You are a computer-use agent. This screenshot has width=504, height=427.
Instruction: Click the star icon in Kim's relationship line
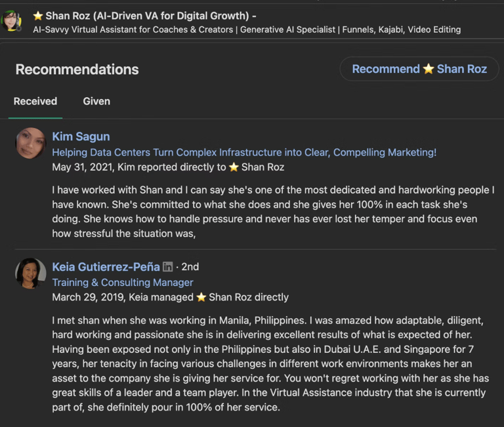[x=234, y=167]
